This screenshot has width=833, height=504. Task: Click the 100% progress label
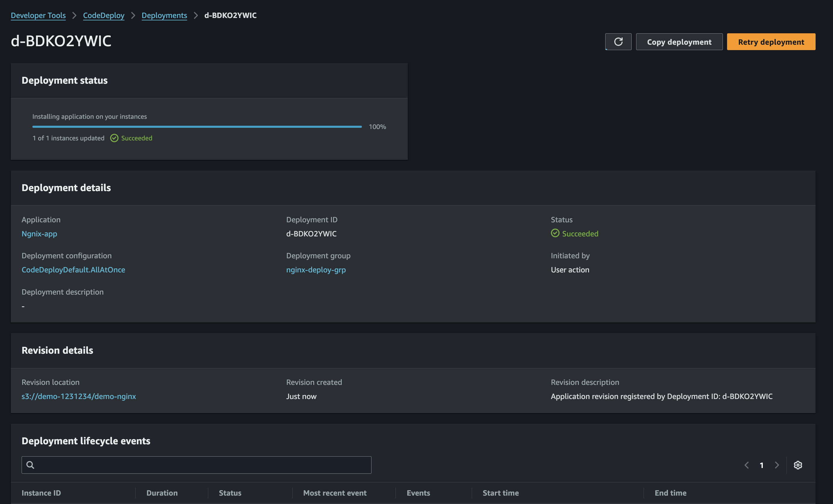(x=377, y=126)
